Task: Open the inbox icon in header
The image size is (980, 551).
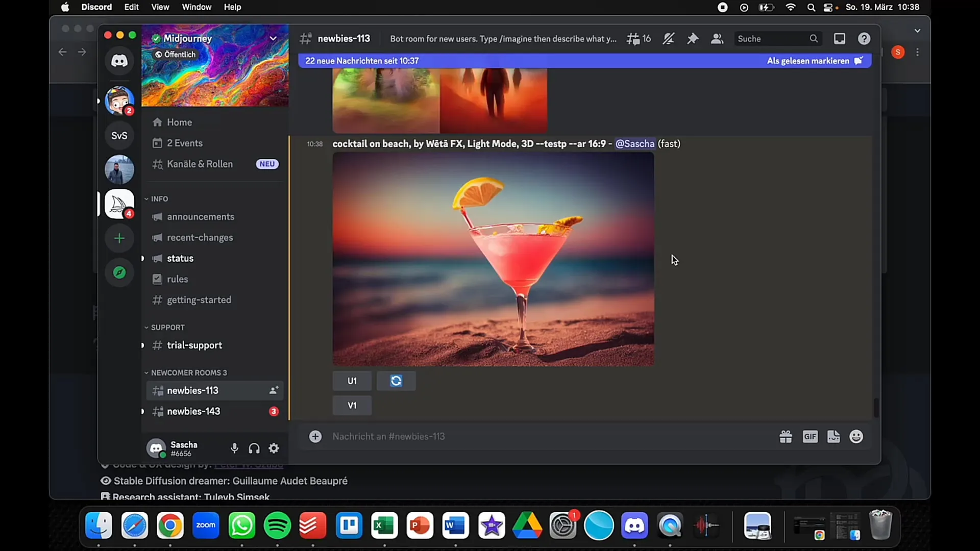Action: [840, 39]
